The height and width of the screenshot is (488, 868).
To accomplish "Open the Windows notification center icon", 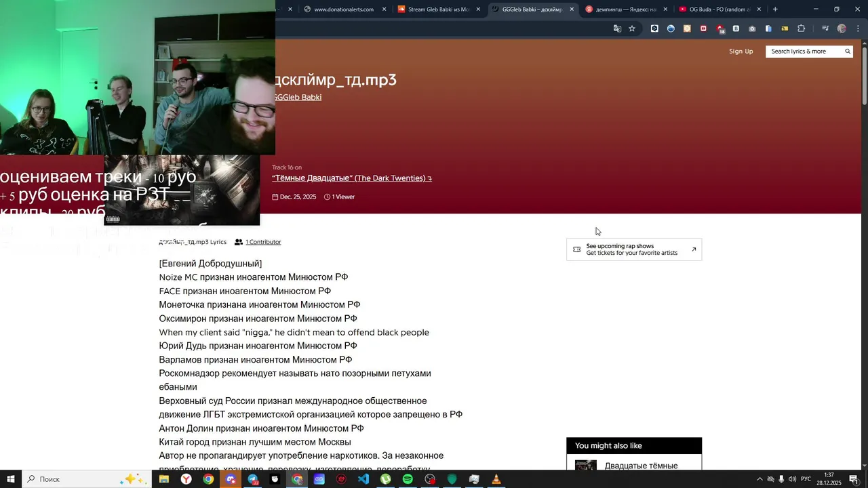I will pyautogui.click(x=854, y=479).
